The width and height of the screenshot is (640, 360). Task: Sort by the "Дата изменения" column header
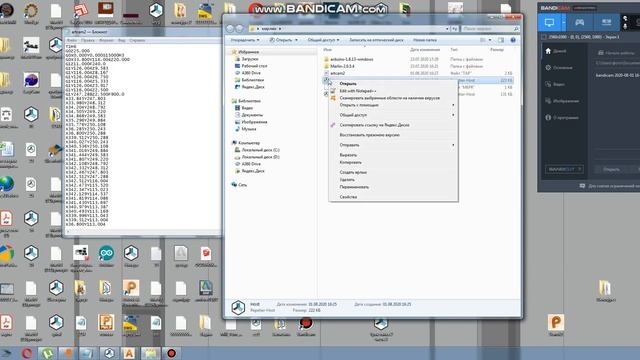[424, 50]
